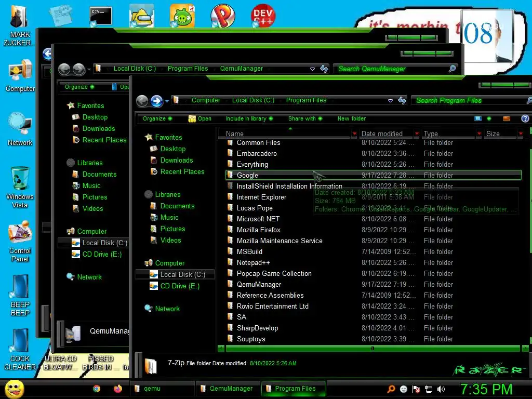This screenshot has height=399, width=532.
Task: Click the network tray icon
Action: click(429, 389)
